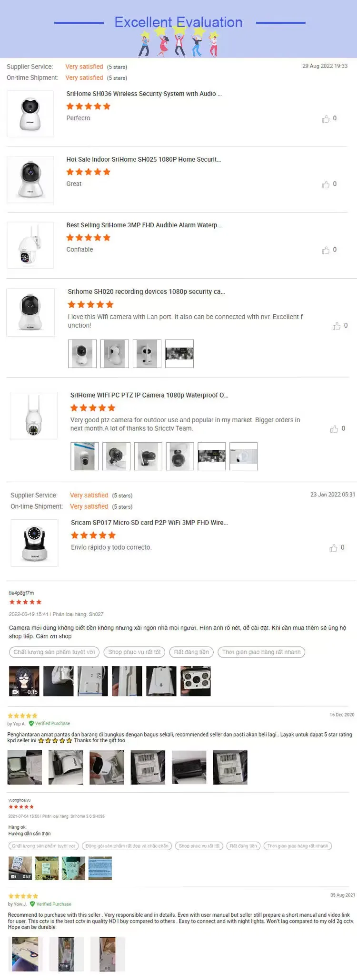Like the 'Confiable' review
Viewport: 357px width, 980px height.
point(326,250)
